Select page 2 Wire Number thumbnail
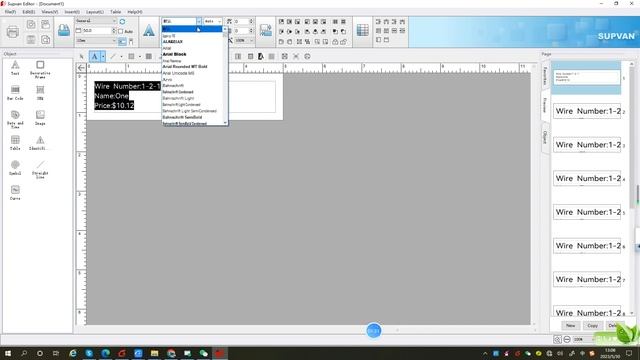 point(587,111)
